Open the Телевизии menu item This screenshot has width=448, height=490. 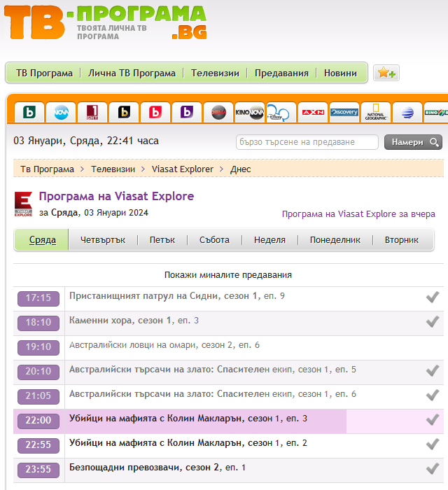215,73
